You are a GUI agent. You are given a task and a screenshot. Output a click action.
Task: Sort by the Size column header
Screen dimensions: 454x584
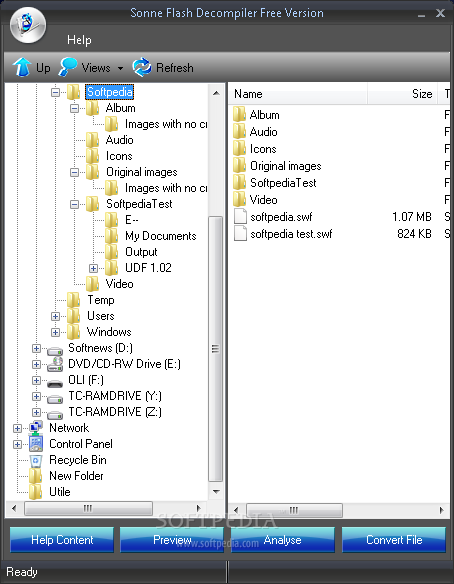(402, 94)
